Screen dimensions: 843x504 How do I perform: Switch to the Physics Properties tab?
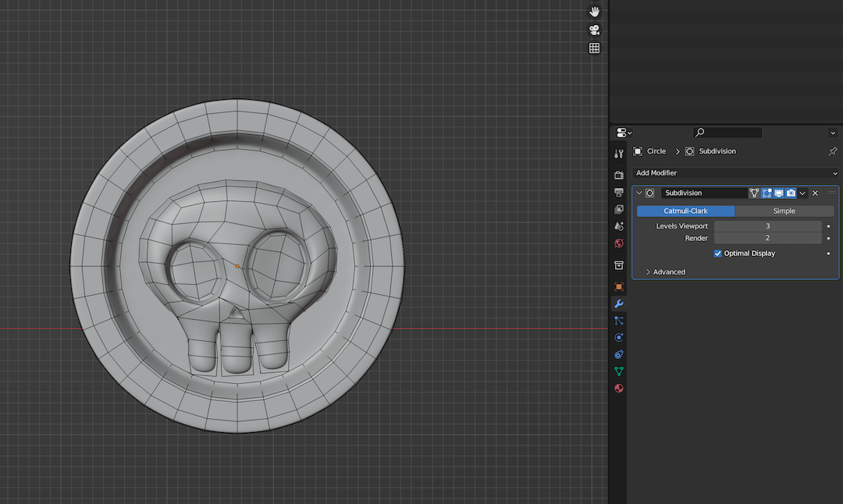click(x=618, y=337)
